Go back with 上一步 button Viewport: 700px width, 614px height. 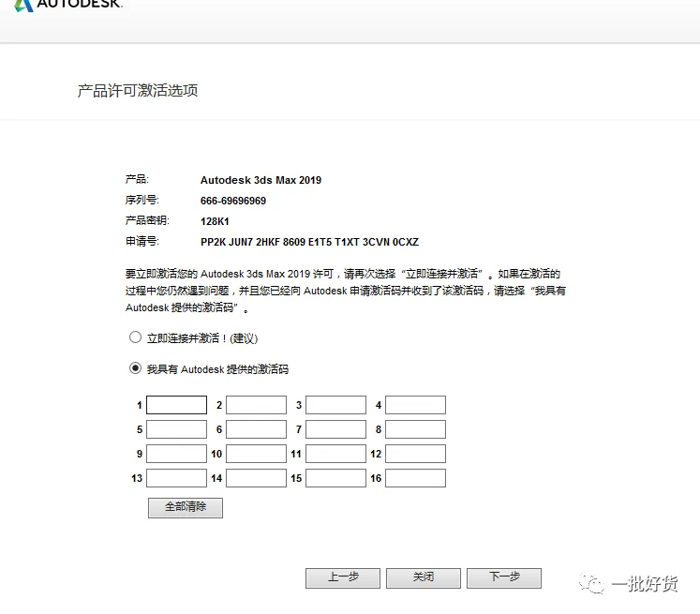[x=343, y=577]
